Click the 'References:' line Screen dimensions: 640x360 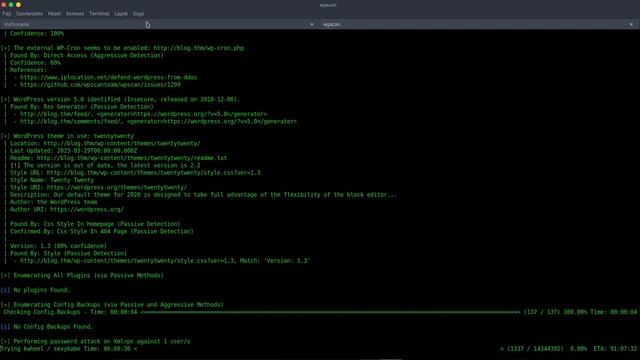[x=29, y=70]
